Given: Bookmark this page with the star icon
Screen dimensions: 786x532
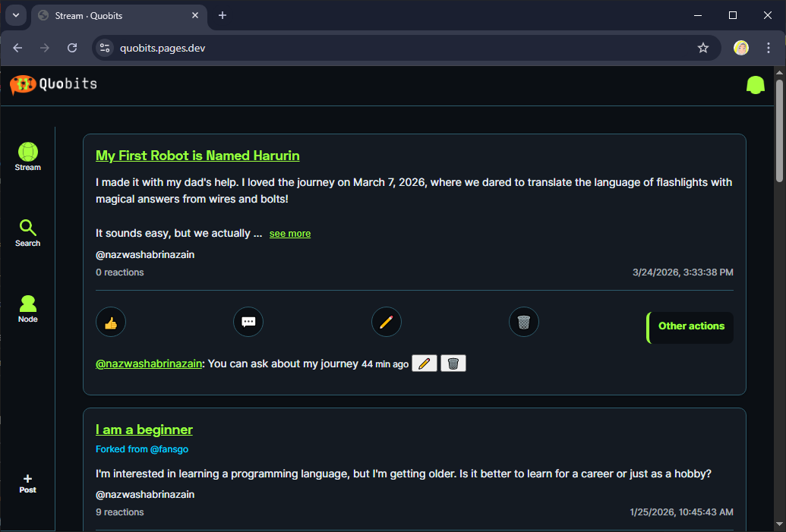Looking at the screenshot, I should tap(702, 48).
